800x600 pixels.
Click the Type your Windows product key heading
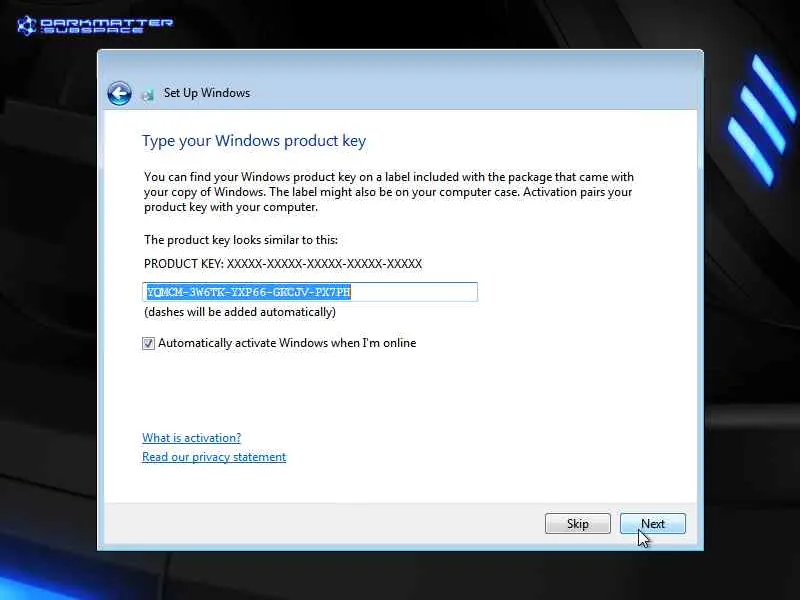254,141
